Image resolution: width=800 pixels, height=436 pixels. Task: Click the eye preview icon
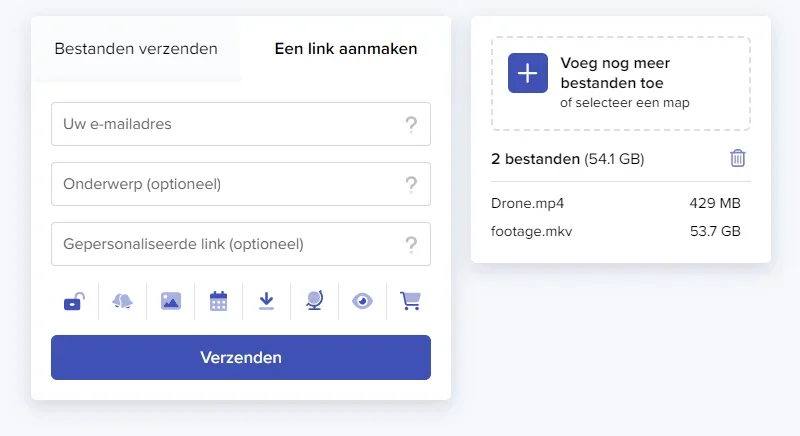[362, 300]
